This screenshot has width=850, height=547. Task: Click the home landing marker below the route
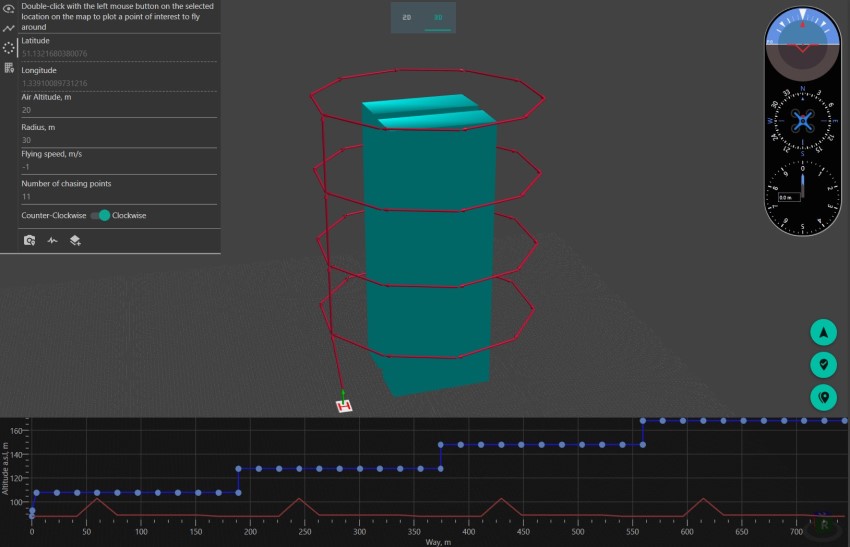[x=344, y=405]
